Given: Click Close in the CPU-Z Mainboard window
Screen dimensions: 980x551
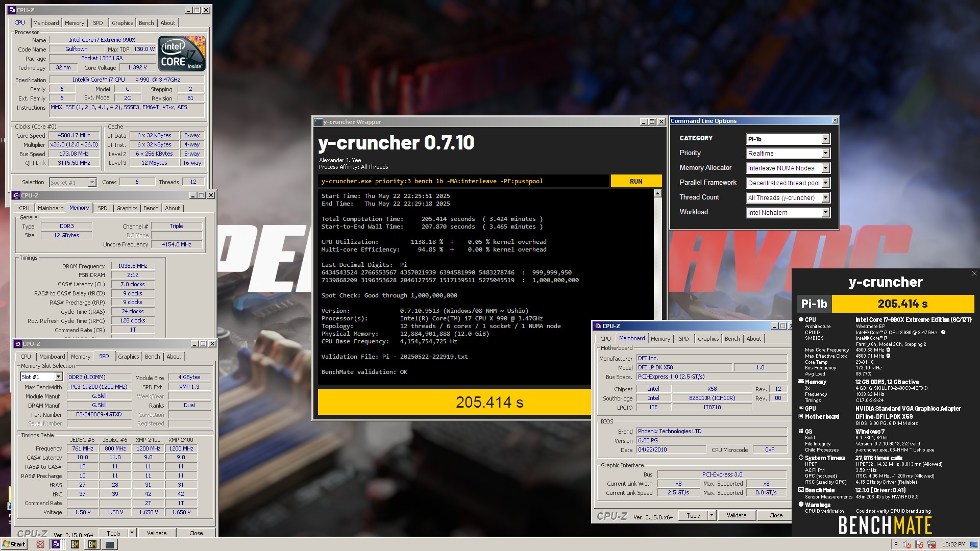Looking at the screenshot, I should click(x=776, y=515).
